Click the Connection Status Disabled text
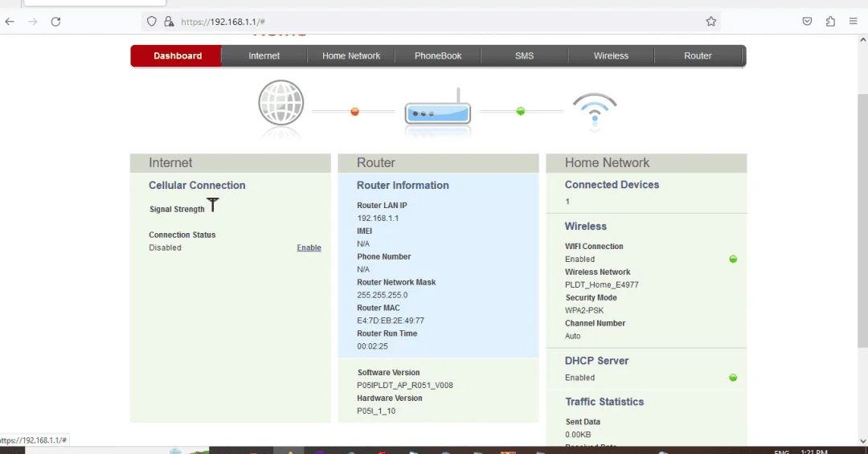This screenshot has width=868, height=454. 165,247
